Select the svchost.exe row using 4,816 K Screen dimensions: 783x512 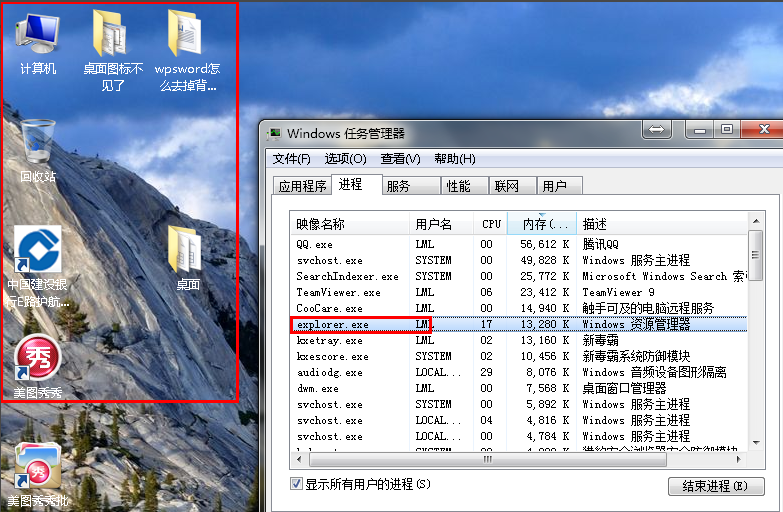(518, 420)
